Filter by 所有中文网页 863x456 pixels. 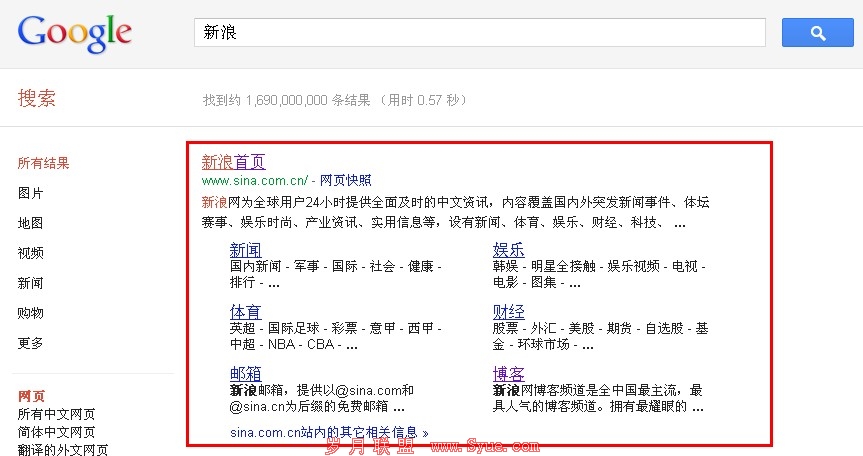click(x=57, y=415)
